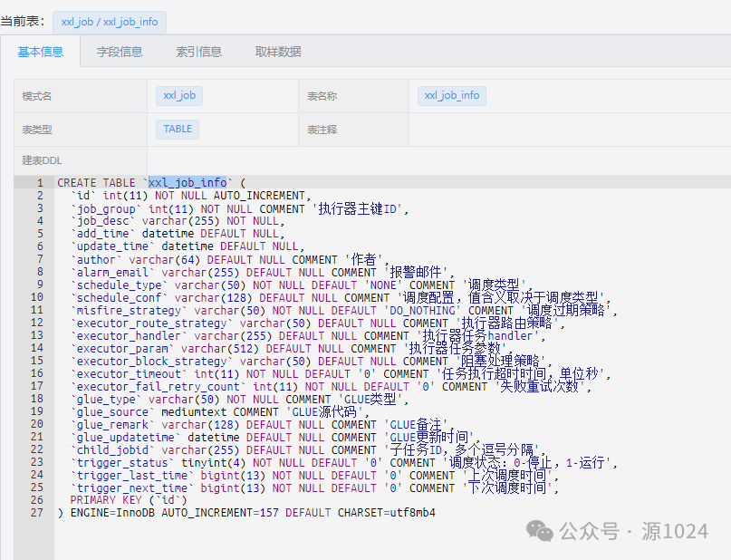Click the 表类型 label cell
This screenshot has width=731, height=560.
81,130
